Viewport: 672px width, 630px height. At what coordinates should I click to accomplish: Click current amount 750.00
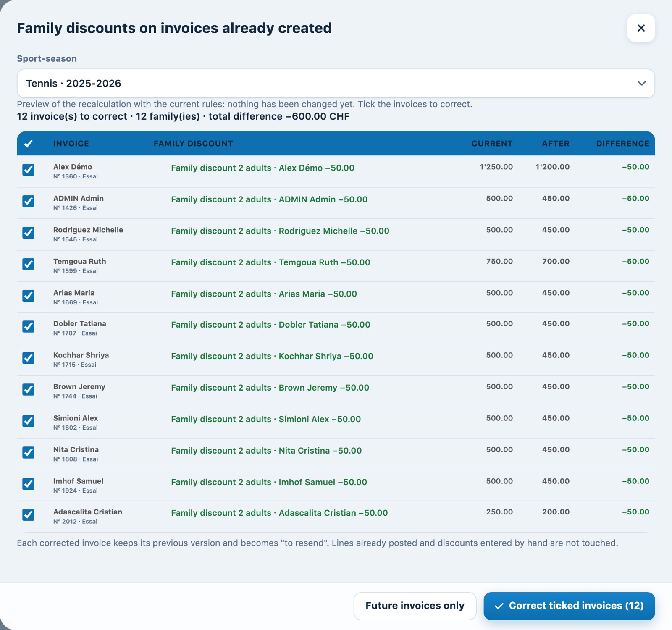click(x=499, y=261)
